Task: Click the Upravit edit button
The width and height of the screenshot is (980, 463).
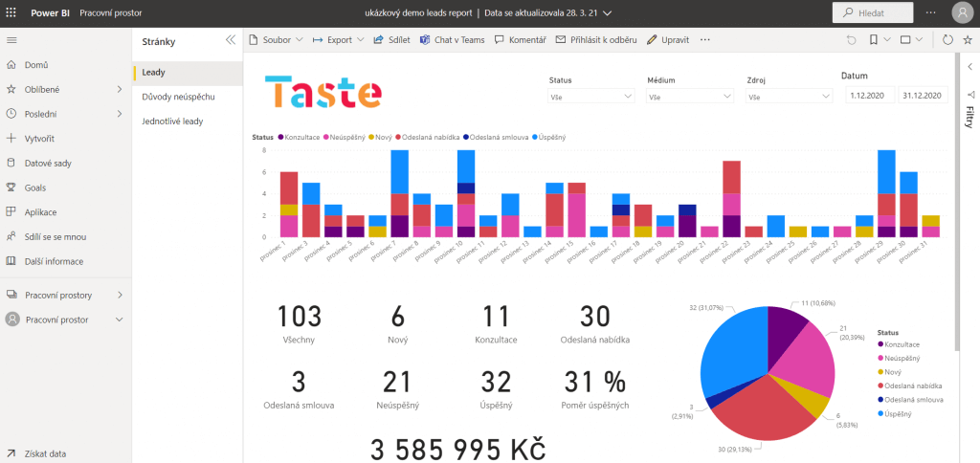Action: [x=668, y=40]
